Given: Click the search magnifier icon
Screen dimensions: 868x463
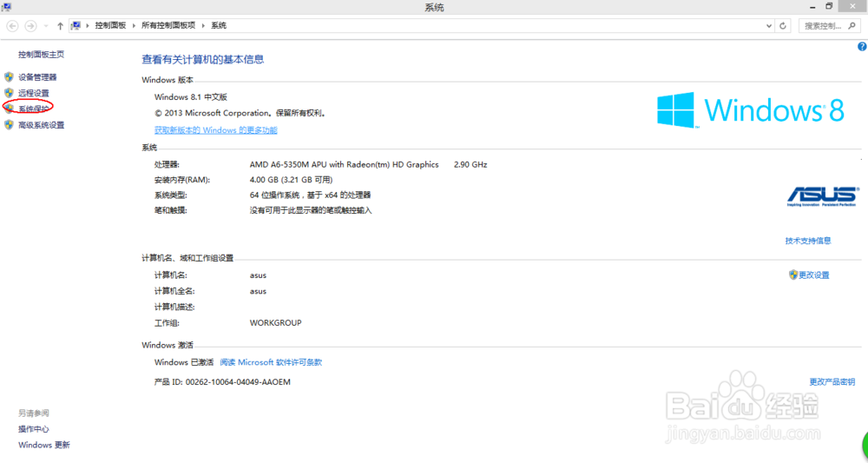Looking at the screenshot, I should [852, 25].
